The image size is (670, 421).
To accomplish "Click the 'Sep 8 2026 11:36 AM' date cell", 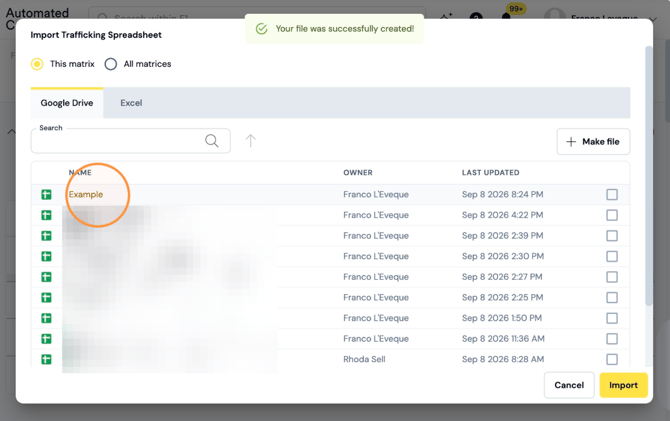I will click(x=503, y=339).
